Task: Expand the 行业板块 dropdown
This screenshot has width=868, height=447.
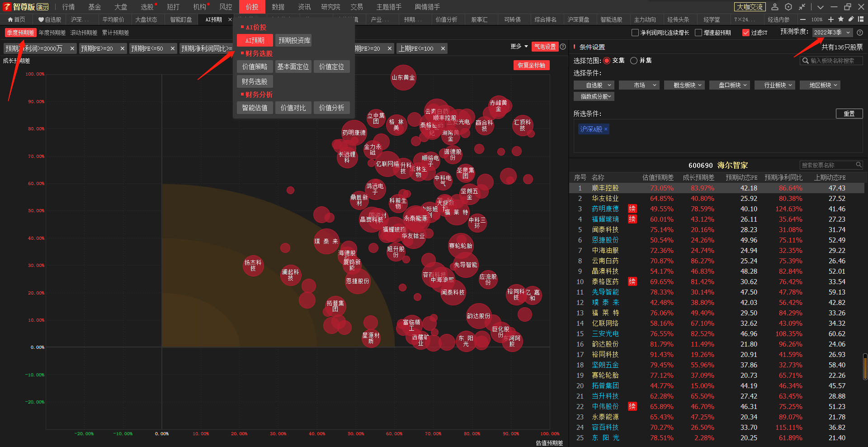Action: pos(774,85)
